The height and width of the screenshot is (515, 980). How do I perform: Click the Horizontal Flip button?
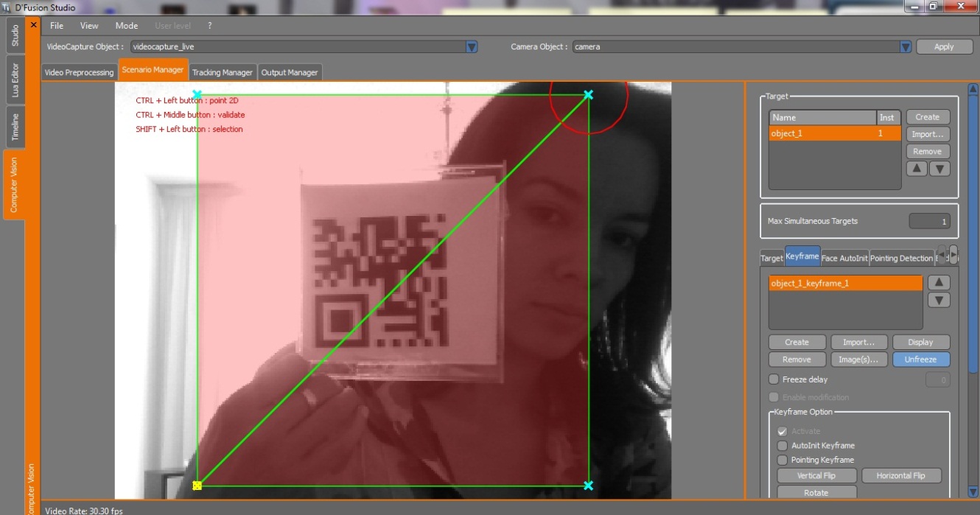(x=901, y=476)
